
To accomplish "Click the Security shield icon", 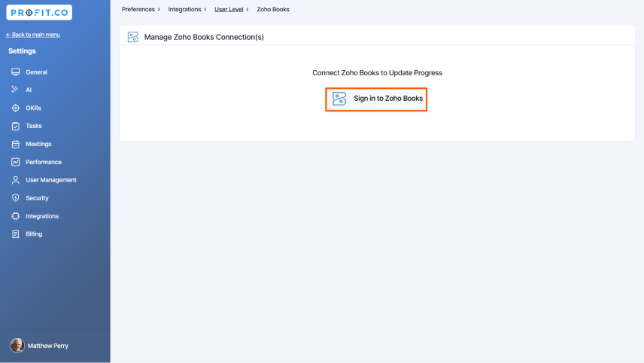I will [16, 198].
